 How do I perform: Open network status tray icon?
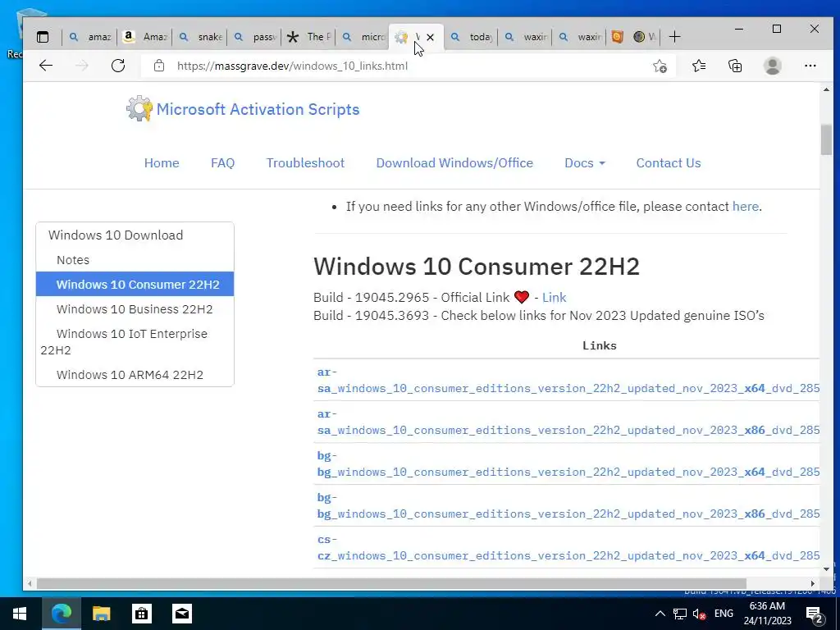pos(680,614)
